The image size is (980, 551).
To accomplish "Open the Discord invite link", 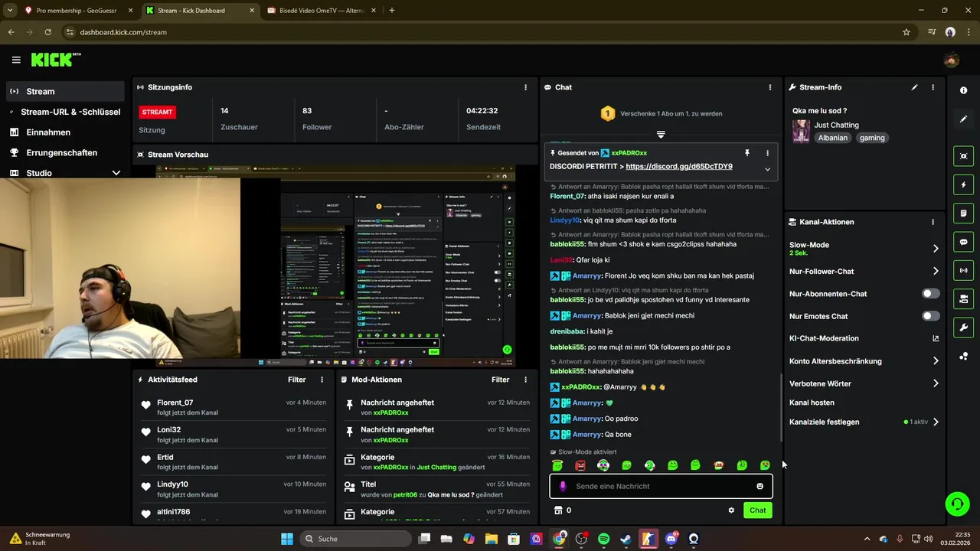I will [679, 166].
